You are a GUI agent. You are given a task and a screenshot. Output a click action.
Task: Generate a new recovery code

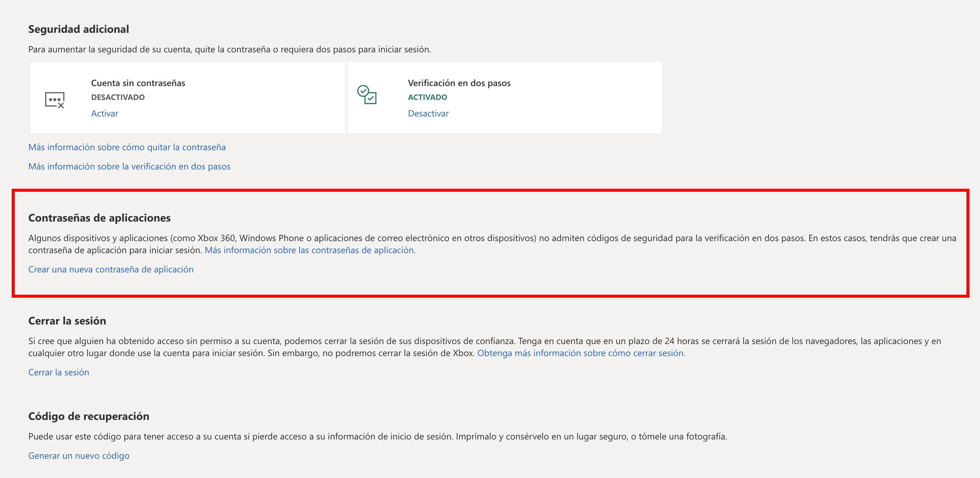click(79, 455)
